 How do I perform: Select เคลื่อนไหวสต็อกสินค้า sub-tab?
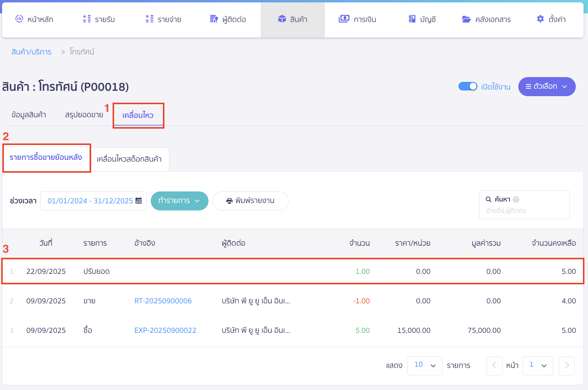tap(129, 159)
